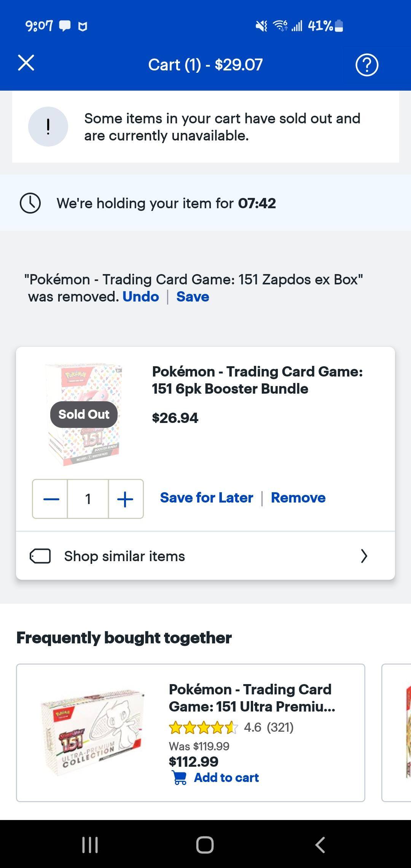Increase booster bundle quantity with plus
The height and width of the screenshot is (868, 411).
125,499
